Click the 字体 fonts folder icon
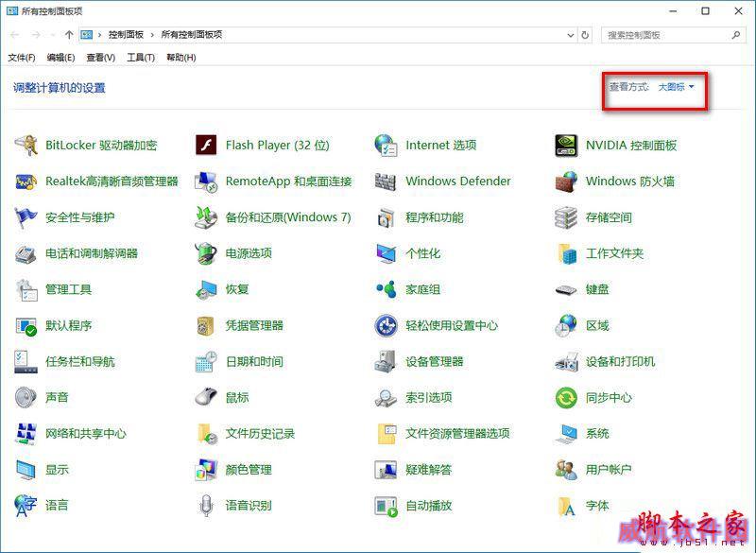Viewport: 756px width, 553px height. [x=566, y=506]
